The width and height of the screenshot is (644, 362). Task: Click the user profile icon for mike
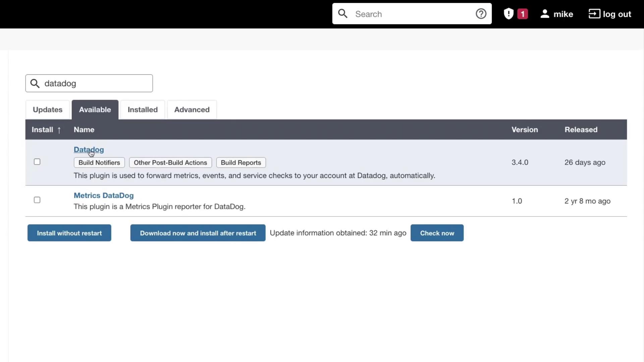point(545,14)
